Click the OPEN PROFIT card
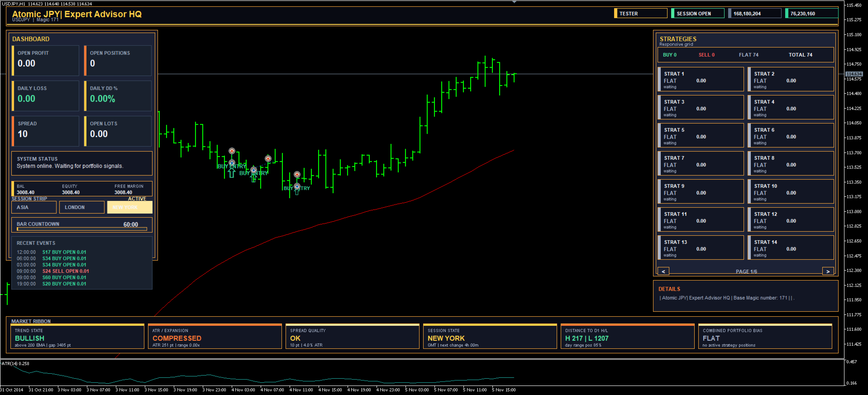The height and width of the screenshot is (395, 868). point(46,61)
